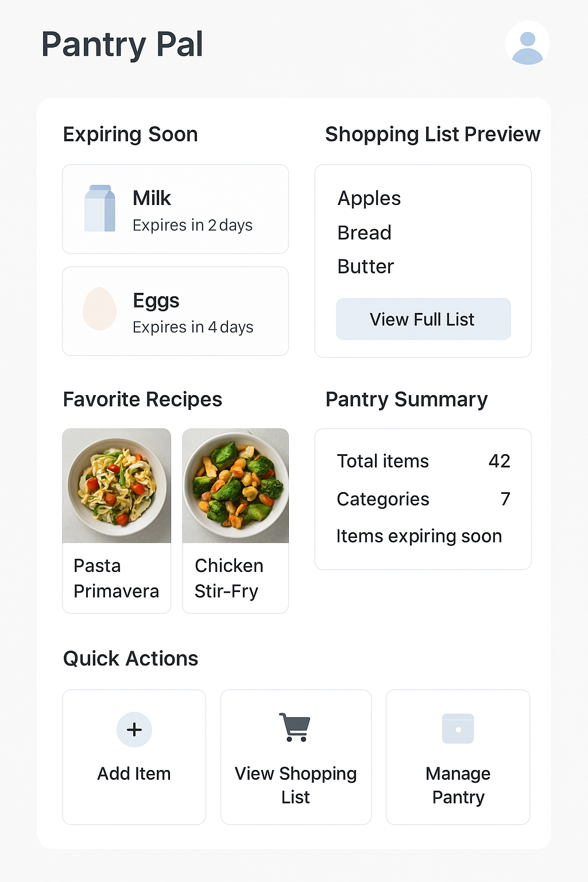
Task: Click Apples in the shopping list preview
Action: (369, 199)
